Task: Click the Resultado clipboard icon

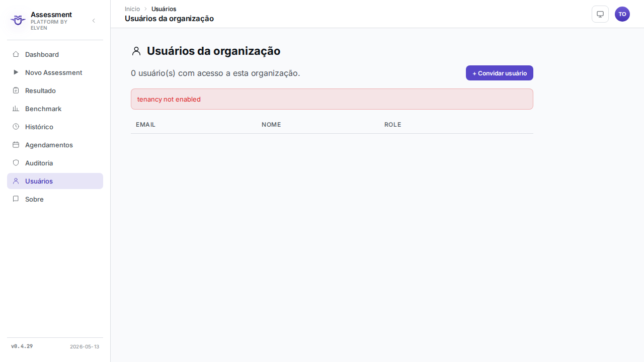Action: click(16, 90)
